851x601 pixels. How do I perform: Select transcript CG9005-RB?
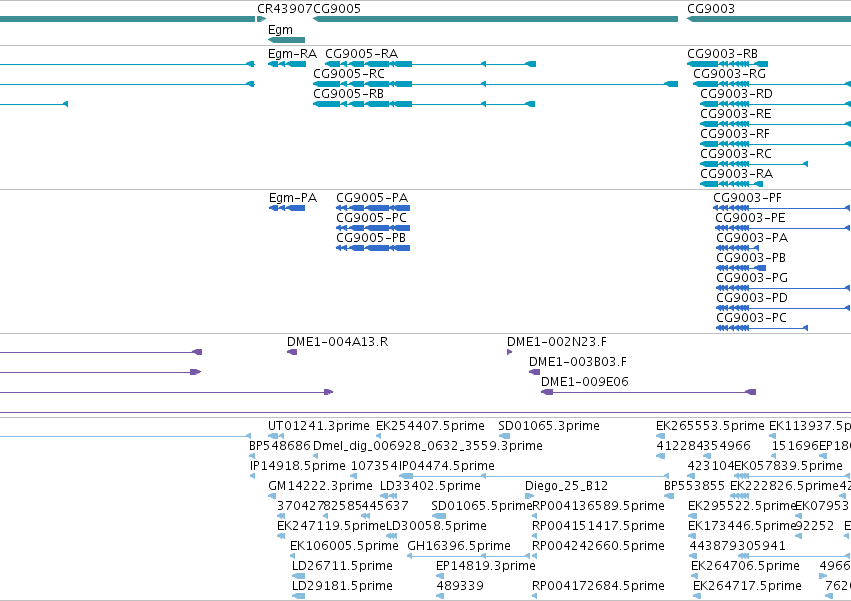tap(424, 104)
